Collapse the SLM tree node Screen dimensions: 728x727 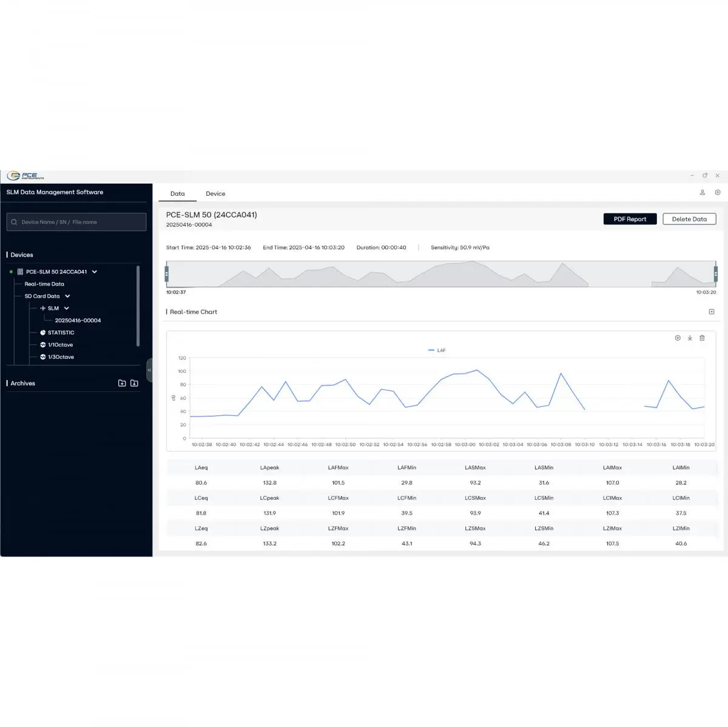(x=67, y=308)
